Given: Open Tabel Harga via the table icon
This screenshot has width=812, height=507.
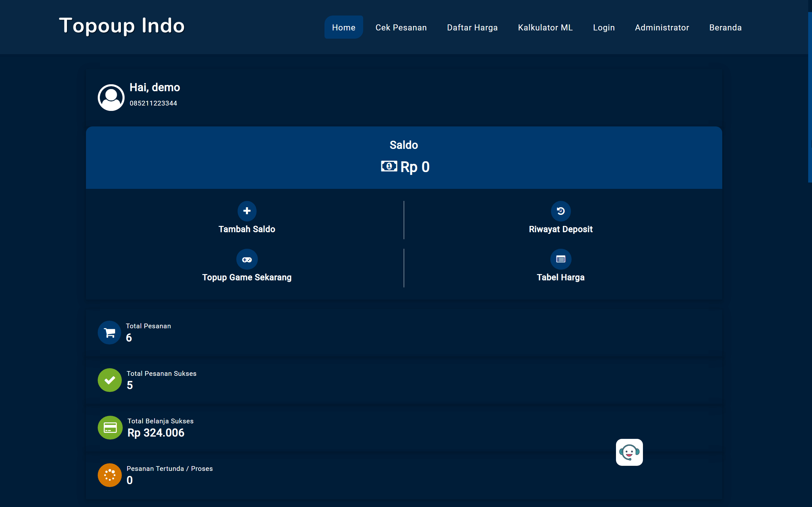Looking at the screenshot, I should [560, 259].
